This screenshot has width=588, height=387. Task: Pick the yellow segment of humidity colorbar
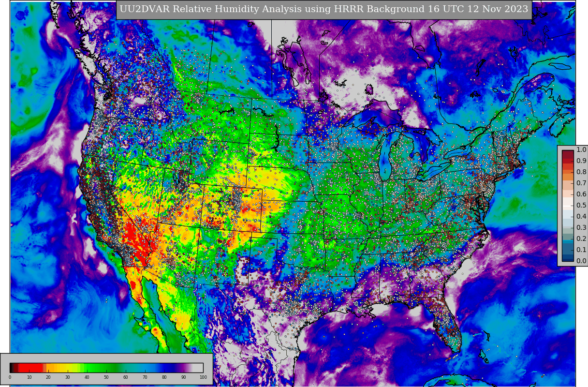pos(68,368)
